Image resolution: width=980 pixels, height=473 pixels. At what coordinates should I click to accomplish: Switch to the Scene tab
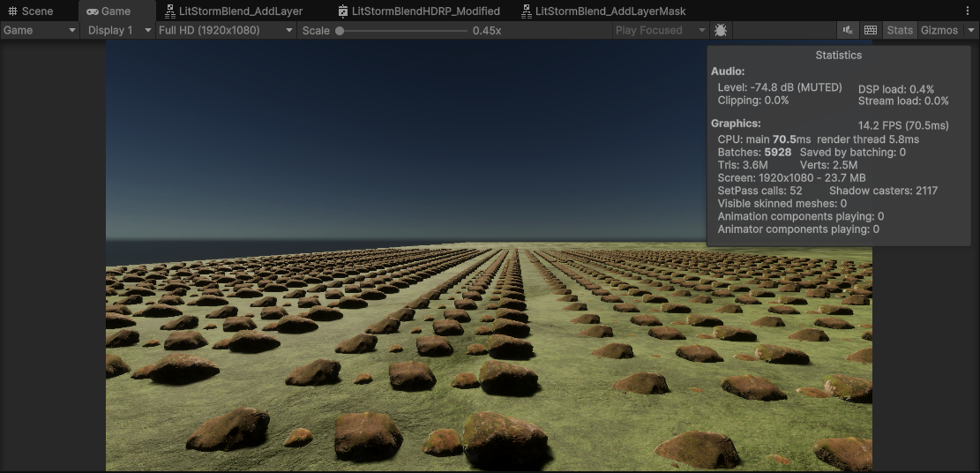pos(37,11)
